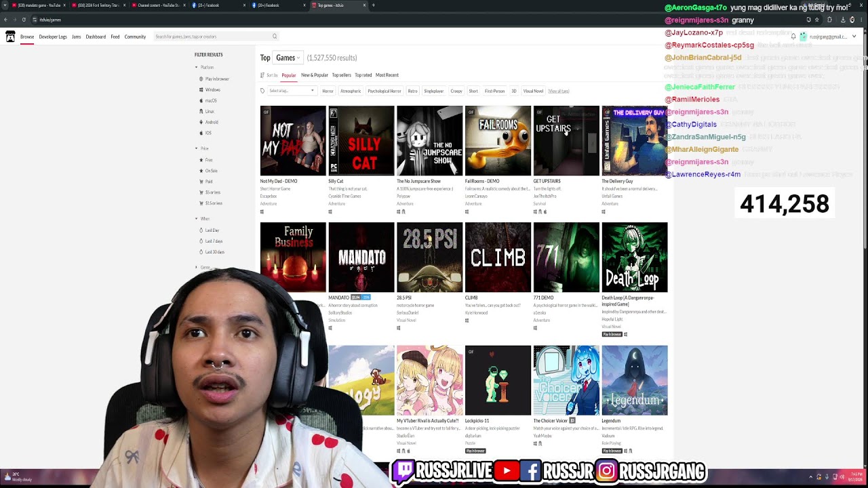Sort results by Top sellers
The height and width of the screenshot is (488, 868).
click(341, 75)
